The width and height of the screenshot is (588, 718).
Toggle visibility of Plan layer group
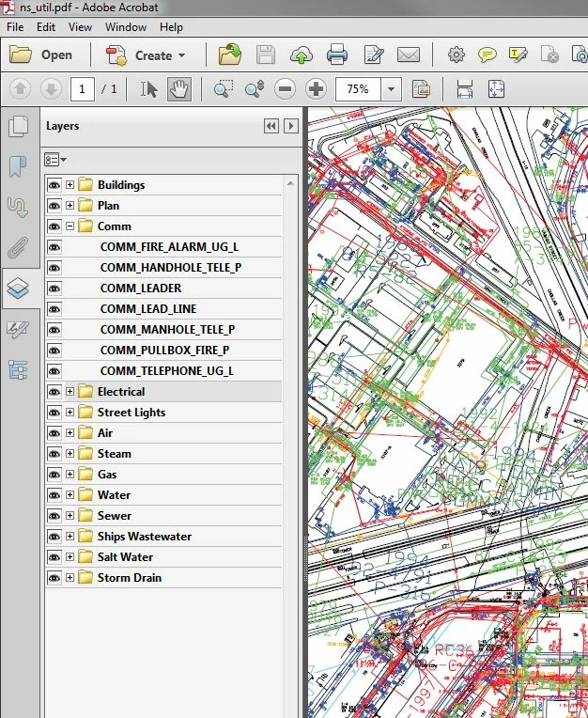tap(54, 206)
